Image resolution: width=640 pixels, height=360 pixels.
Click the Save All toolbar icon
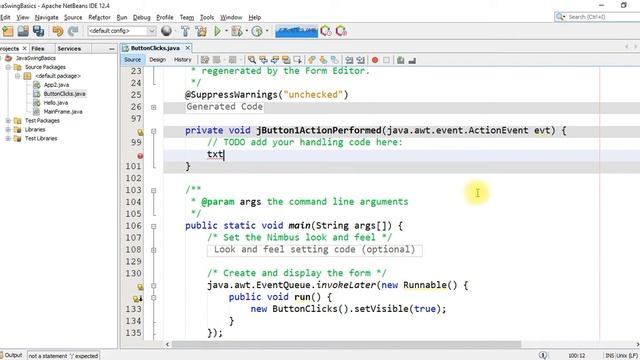pyautogui.click(x=39, y=31)
